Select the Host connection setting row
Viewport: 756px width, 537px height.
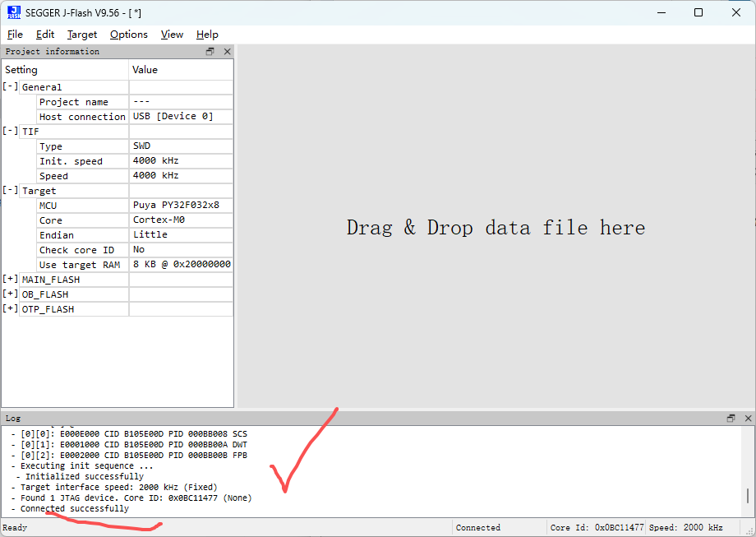click(x=135, y=117)
